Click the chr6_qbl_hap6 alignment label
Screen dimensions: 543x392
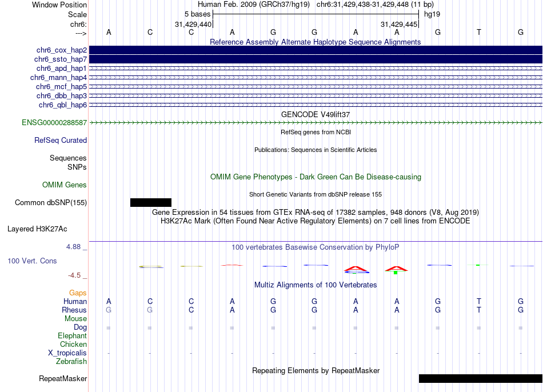pos(63,105)
